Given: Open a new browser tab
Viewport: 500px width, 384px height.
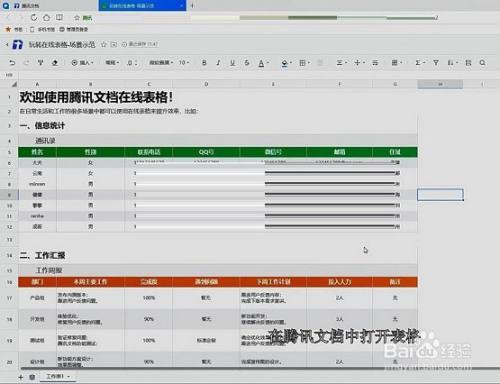Looking at the screenshot, I should coord(192,6).
